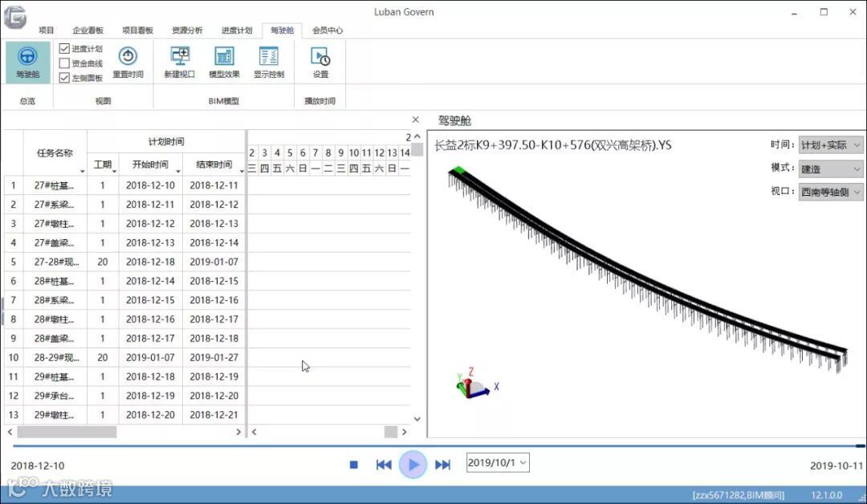867x504 pixels.
Task: Toggle the 左侧面板 checkbox
Action: (64, 77)
